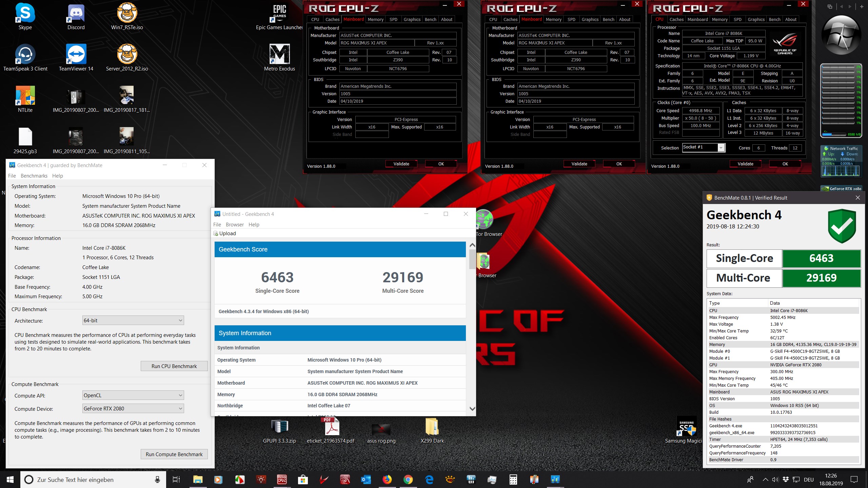Close the BenchMate Verified Result panel
The width and height of the screenshot is (868, 488).
click(x=858, y=198)
